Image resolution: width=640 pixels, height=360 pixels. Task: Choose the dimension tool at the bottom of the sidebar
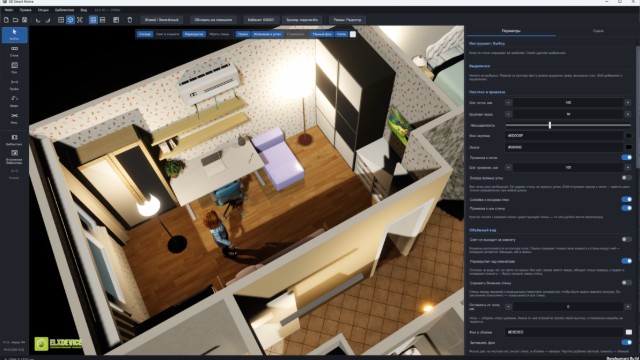click(x=15, y=174)
